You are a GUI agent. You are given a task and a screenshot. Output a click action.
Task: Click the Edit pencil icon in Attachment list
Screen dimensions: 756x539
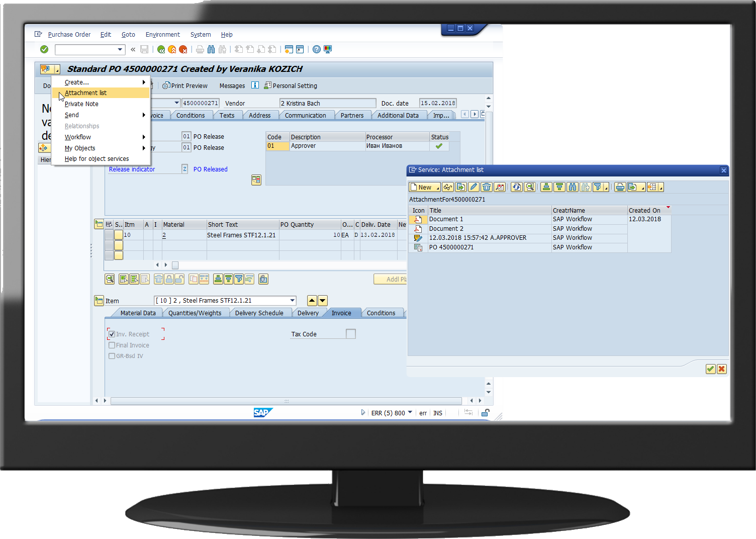pos(474,187)
